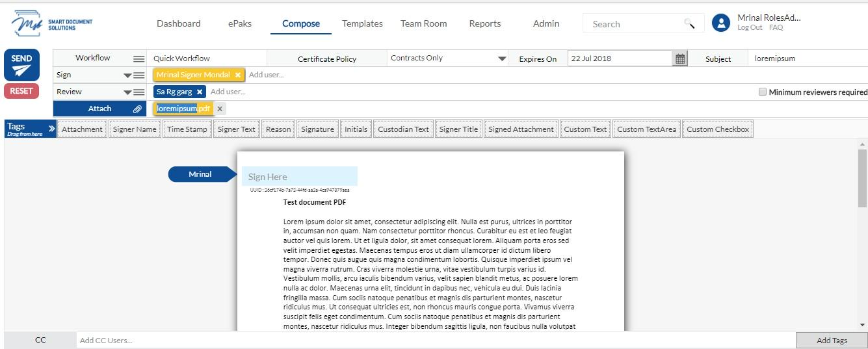Select the Signer Title tag
Screen dimensions: 868x349
458,129
